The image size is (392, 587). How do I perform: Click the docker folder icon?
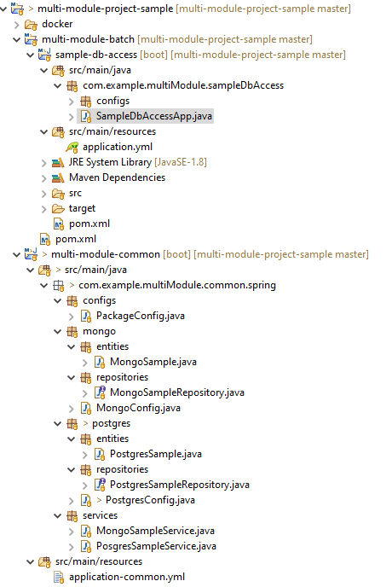[x=31, y=25]
